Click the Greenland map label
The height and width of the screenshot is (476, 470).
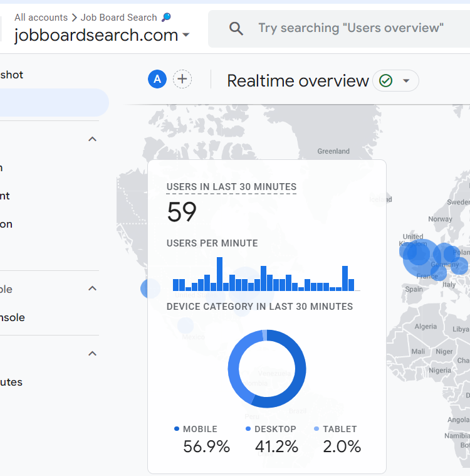click(333, 151)
